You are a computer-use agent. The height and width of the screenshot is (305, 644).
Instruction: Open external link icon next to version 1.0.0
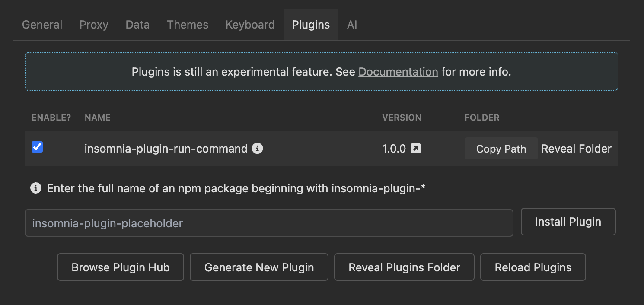[x=415, y=149]
